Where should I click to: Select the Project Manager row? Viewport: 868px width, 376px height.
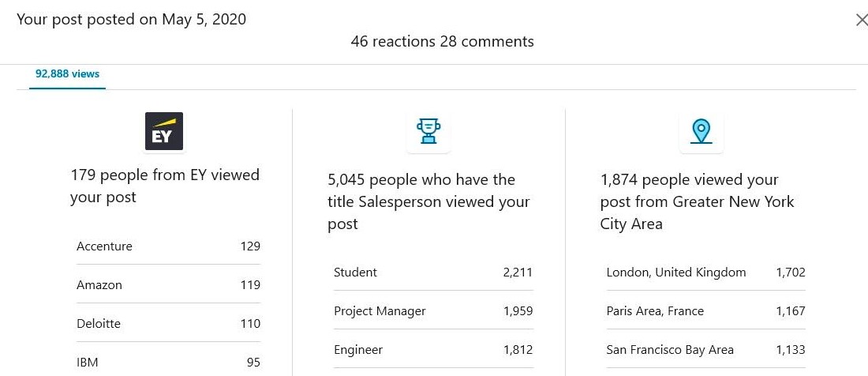[x=432, y=311]
